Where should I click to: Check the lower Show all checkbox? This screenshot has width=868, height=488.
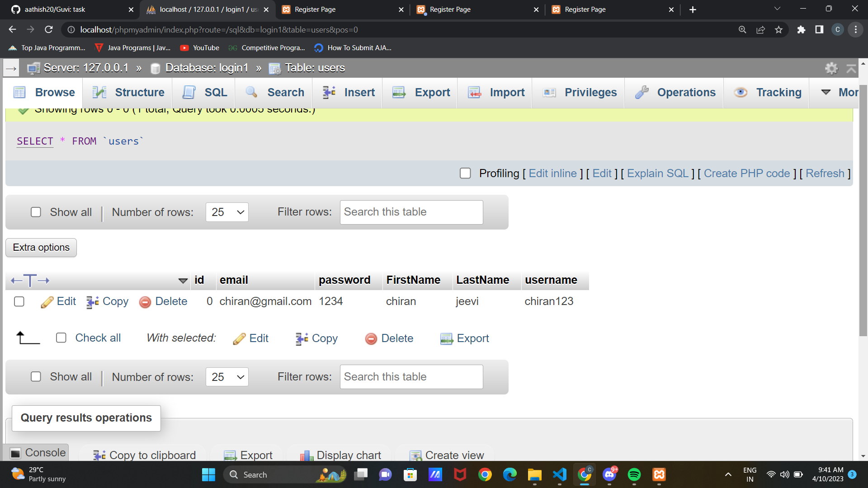click(x=36, y=377)
